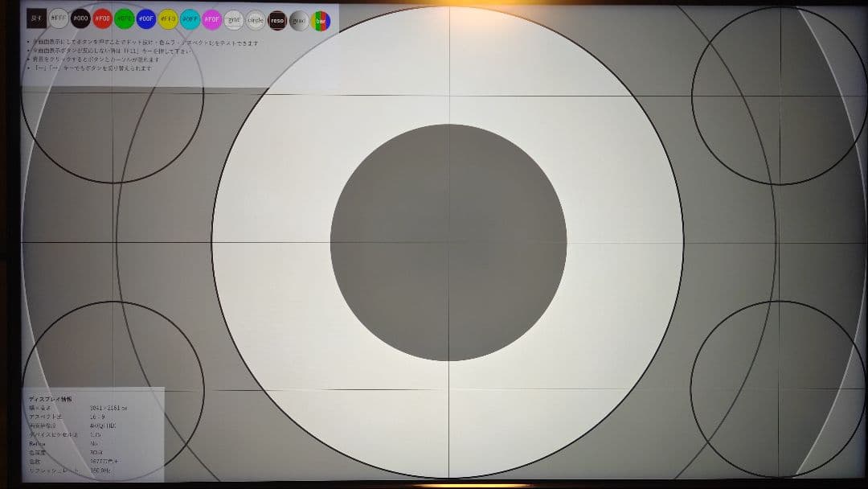The width and height of the screenshot is (868, 489).
Task: Click the ディスプレイ情報 heading
Action: [51, 399]
